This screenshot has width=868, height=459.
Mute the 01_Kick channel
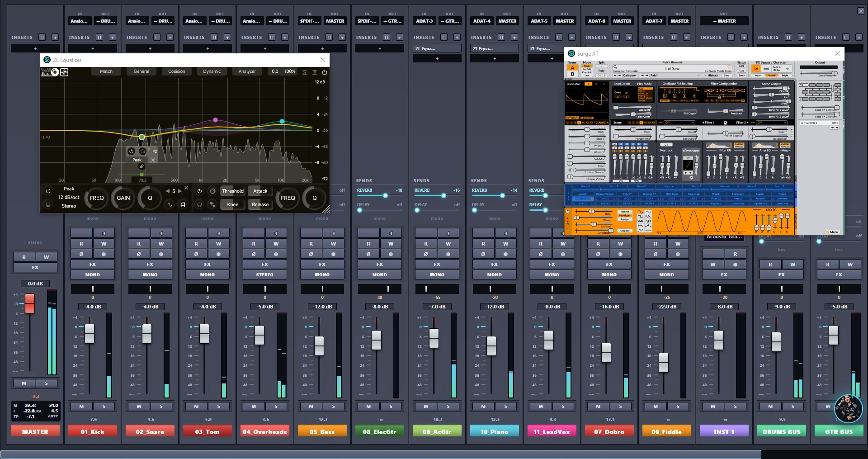coord(81,406)
